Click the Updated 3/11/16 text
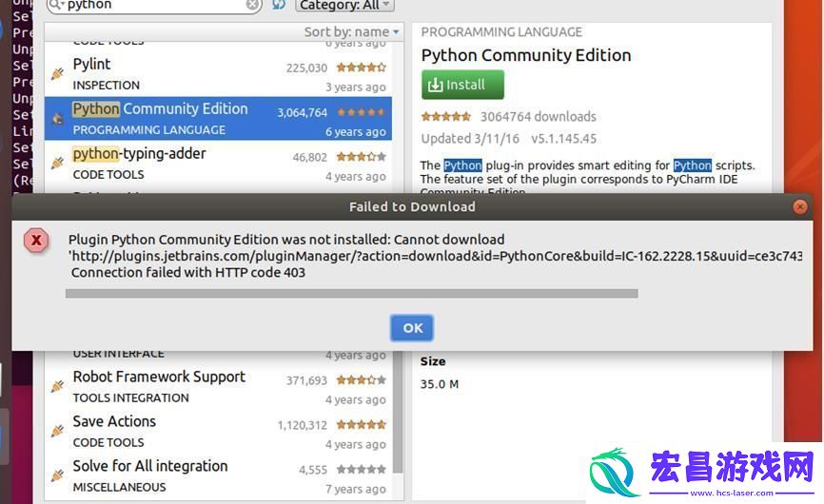The width and height of the screenshot is (824, 504). (470, 139)
